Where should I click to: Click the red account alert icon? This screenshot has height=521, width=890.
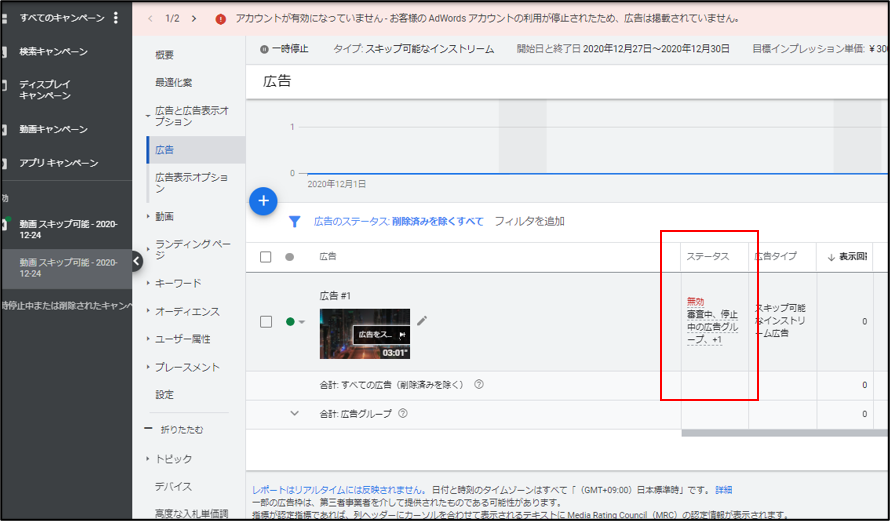pyautogui.click(x=221, y=19)
